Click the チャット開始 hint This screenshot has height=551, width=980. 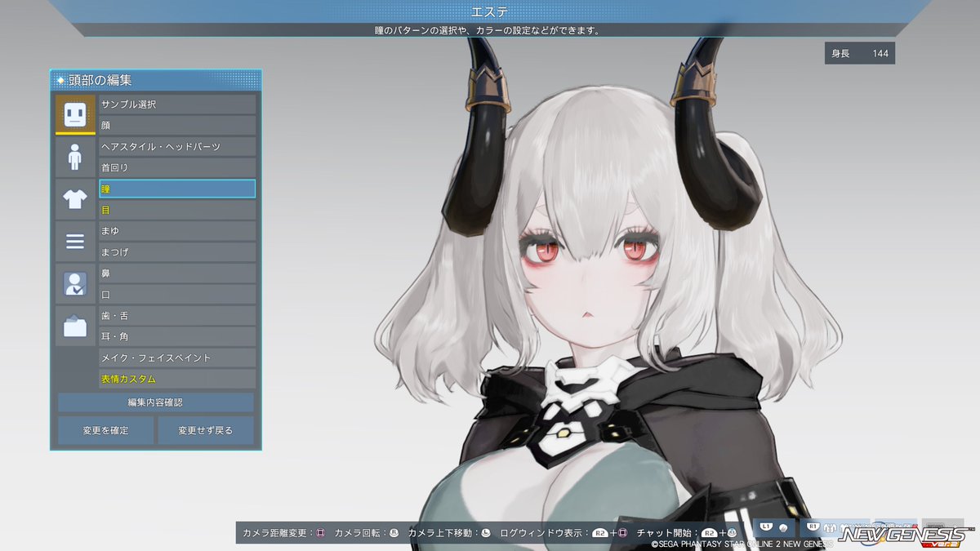pyautogui.click(x=687, y=533)
